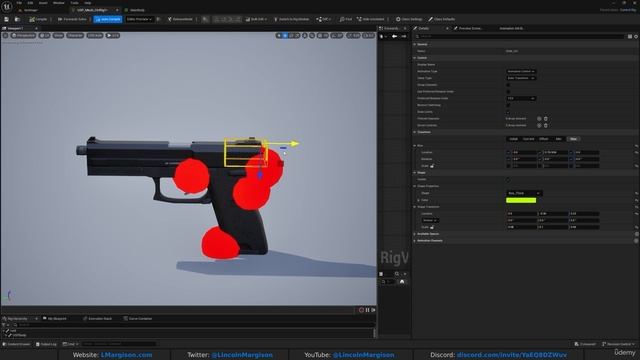Empty the Driven Controls array with trash icon
Screen dimensions: 640x360
point(546,125)
